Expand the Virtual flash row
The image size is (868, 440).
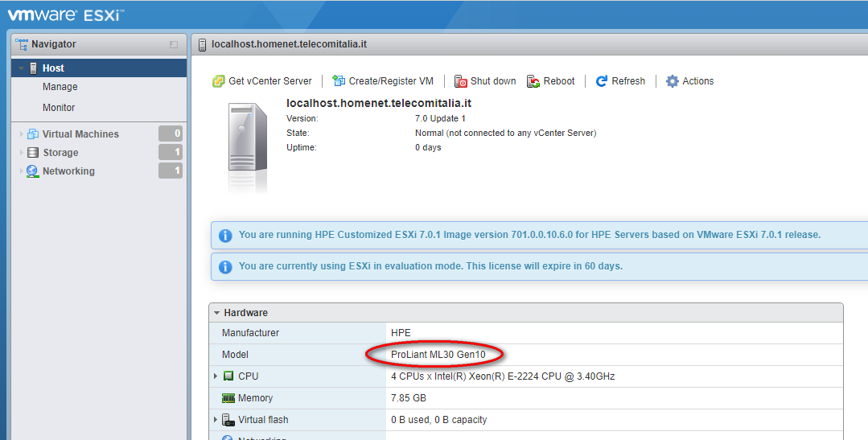(216, 420)
